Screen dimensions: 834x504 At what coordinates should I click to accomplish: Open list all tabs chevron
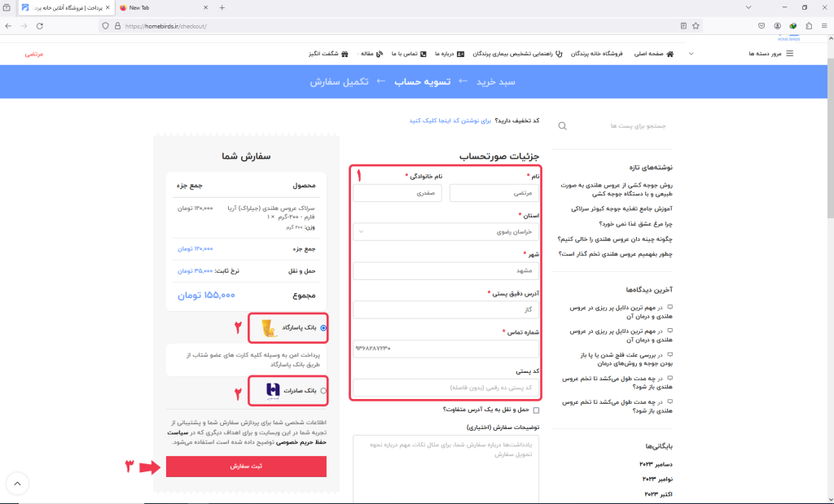click(x=748, y=7)
